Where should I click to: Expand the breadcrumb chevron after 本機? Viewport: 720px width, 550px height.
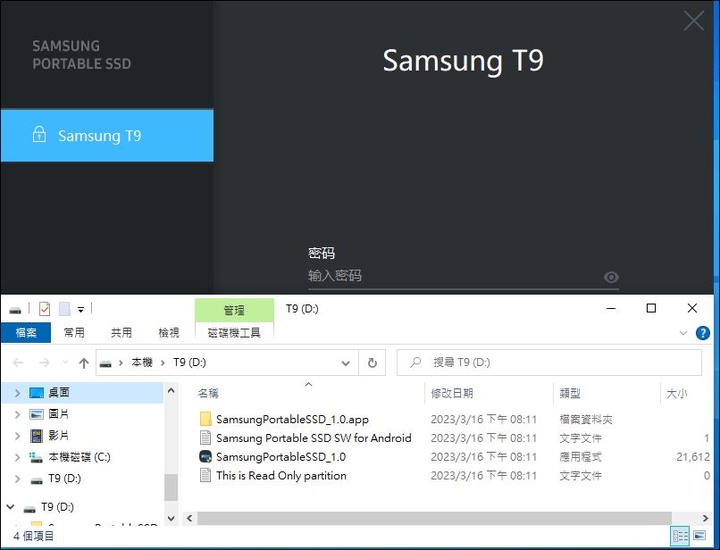[163, 363]
